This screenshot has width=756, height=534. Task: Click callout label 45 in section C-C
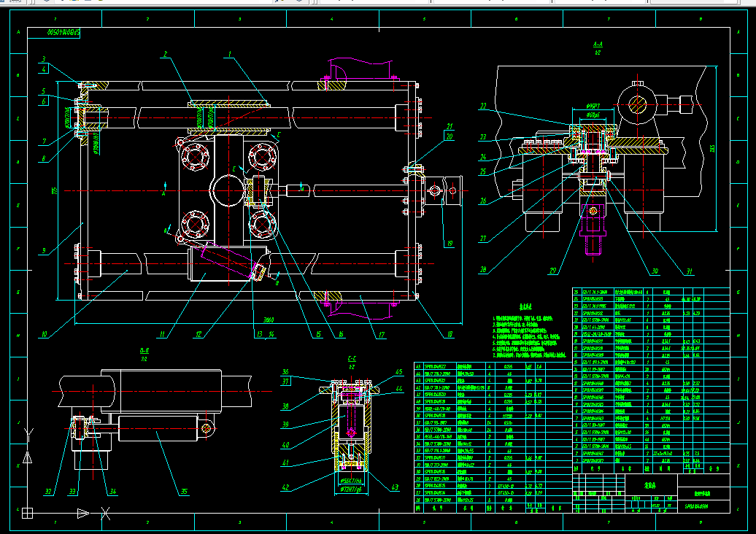399,372
